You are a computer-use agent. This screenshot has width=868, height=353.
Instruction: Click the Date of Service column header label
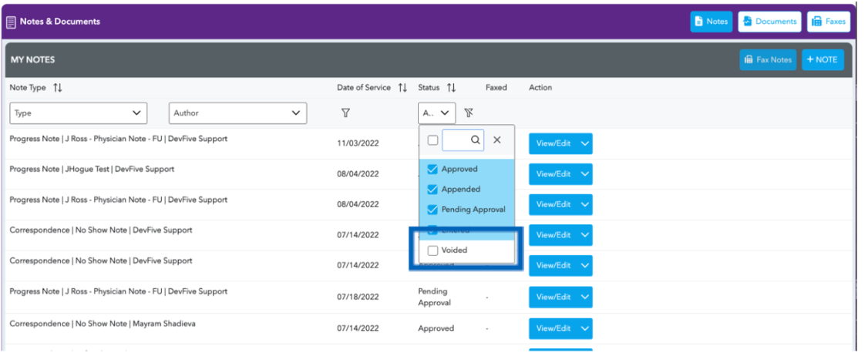[x=364, y=87]
